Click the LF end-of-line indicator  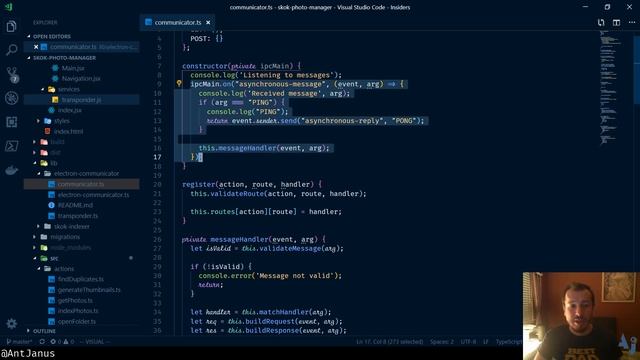click(x=486, y=342)
